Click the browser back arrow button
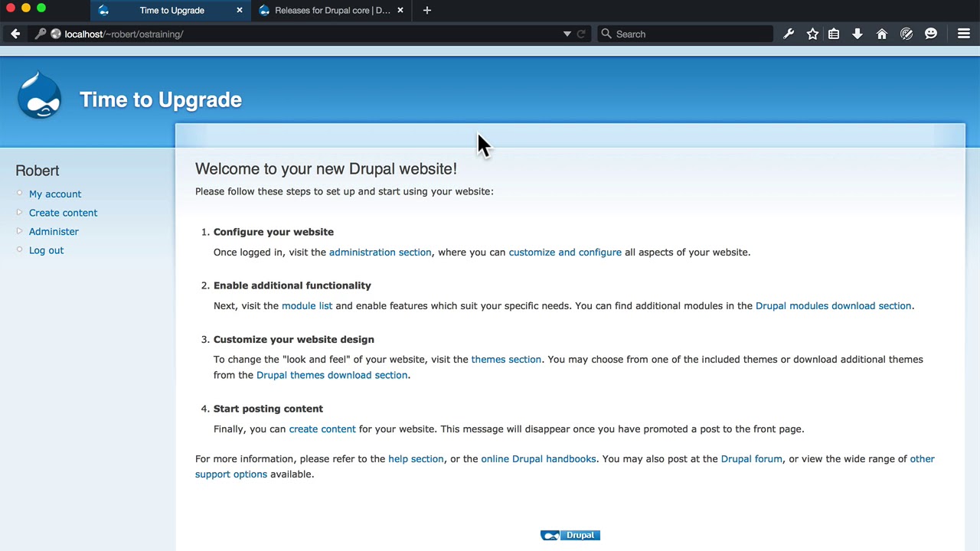Viewport: 980px width, 551px height. (15, 34)
